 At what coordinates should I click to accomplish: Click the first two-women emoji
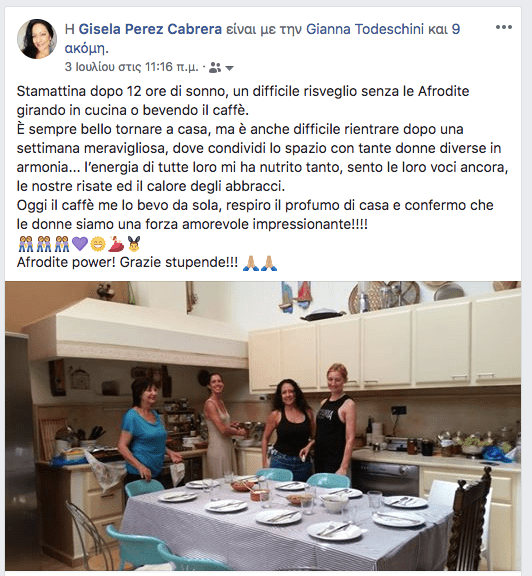pyautogui.click(x=26, y=244)
